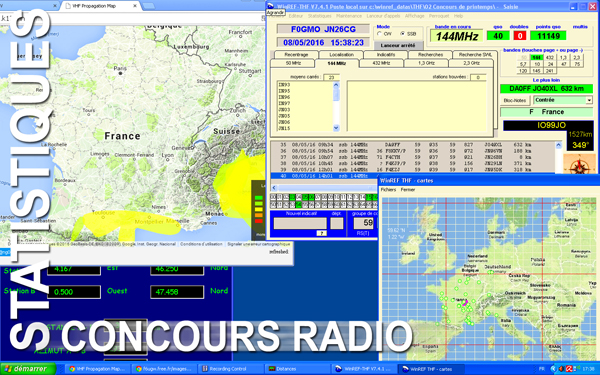
Task: Open Fichiers menu in cartes window
Action: point(388,190)
